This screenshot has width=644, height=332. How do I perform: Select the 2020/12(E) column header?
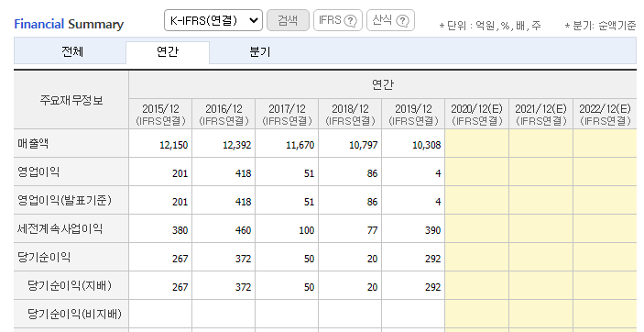pyautogui.click(x=477, y=114)
